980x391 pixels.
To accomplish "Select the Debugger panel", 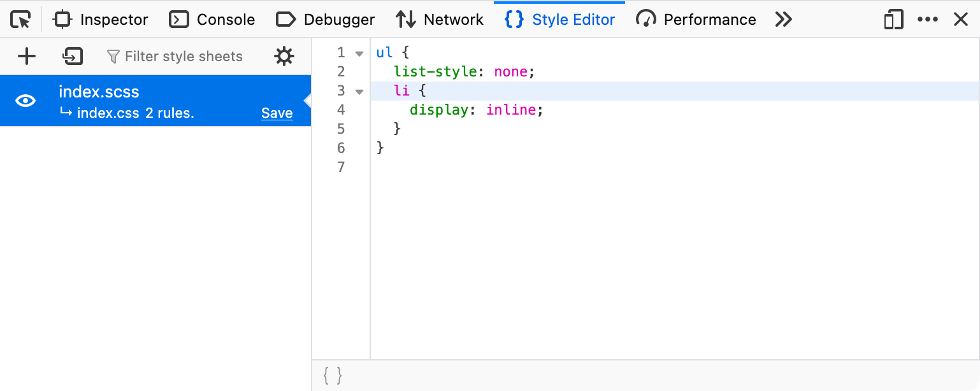I will [x=325, y=19].
